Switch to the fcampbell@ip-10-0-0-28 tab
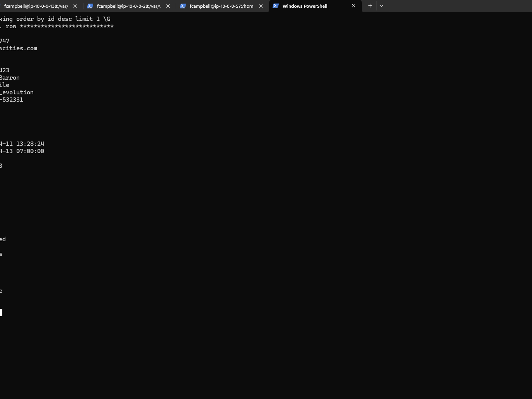532x399 pixels. [x=128, y=6]
